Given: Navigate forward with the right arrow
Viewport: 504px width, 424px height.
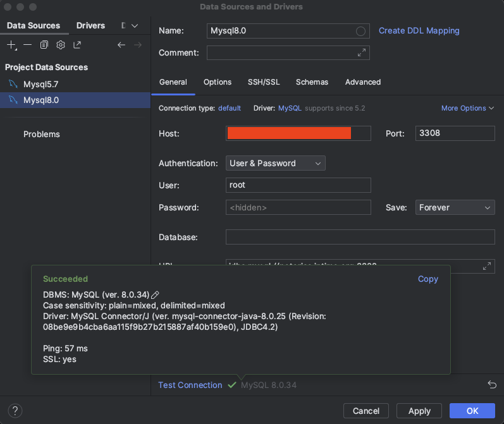Looking at the screenshot, I should 138,45.
